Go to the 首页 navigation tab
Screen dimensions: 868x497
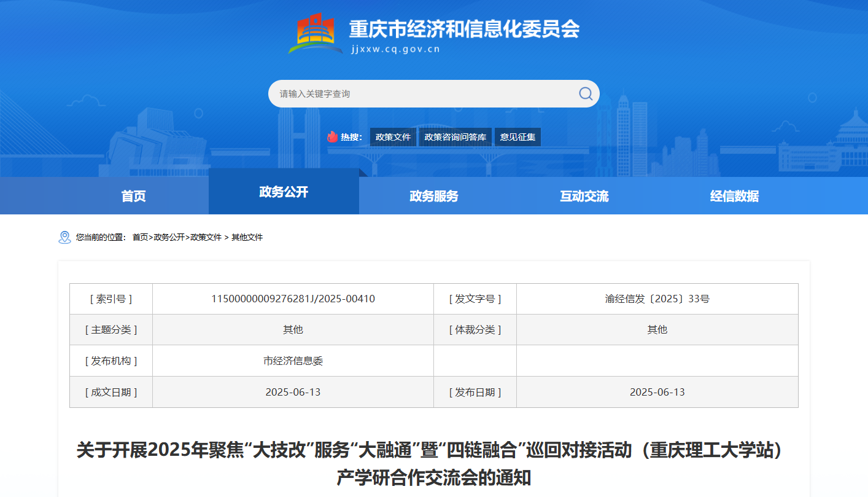tap(134, 196)
